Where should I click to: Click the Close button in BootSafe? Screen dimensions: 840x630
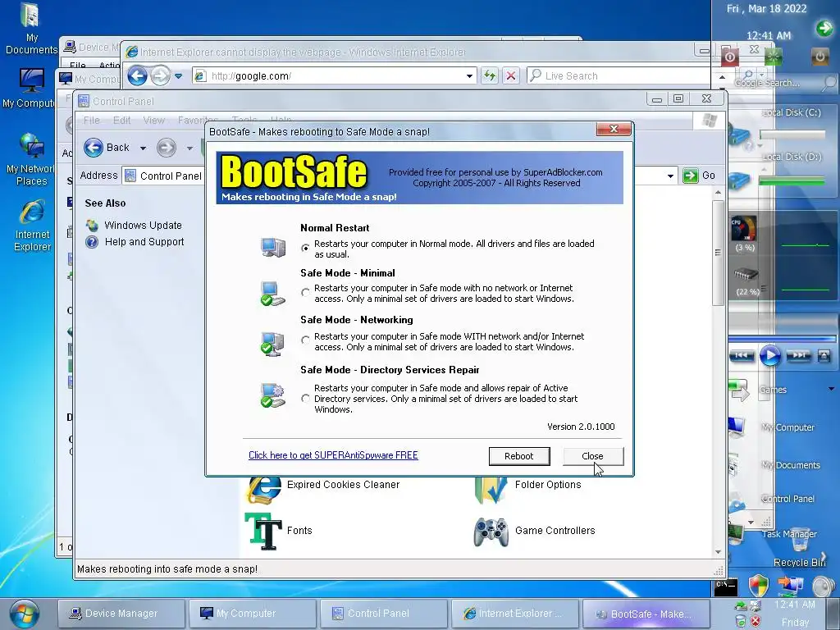pyautogui.click(x=592, y=456)
